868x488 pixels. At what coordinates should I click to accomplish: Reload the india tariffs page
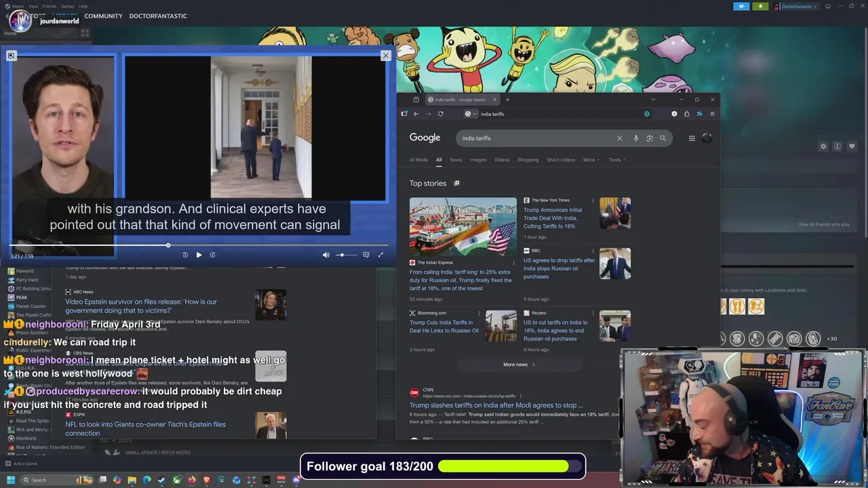440,114
